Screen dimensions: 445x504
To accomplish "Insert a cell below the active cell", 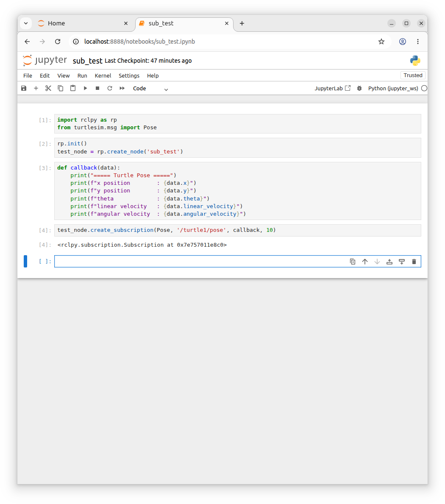I will pyautogui.click(x=402, y=262).
